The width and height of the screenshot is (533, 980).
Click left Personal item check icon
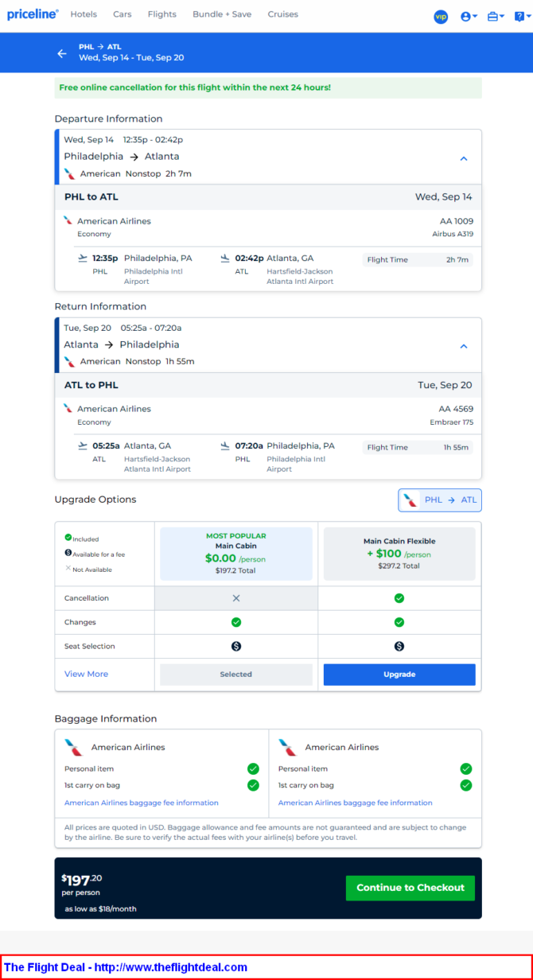253,768
